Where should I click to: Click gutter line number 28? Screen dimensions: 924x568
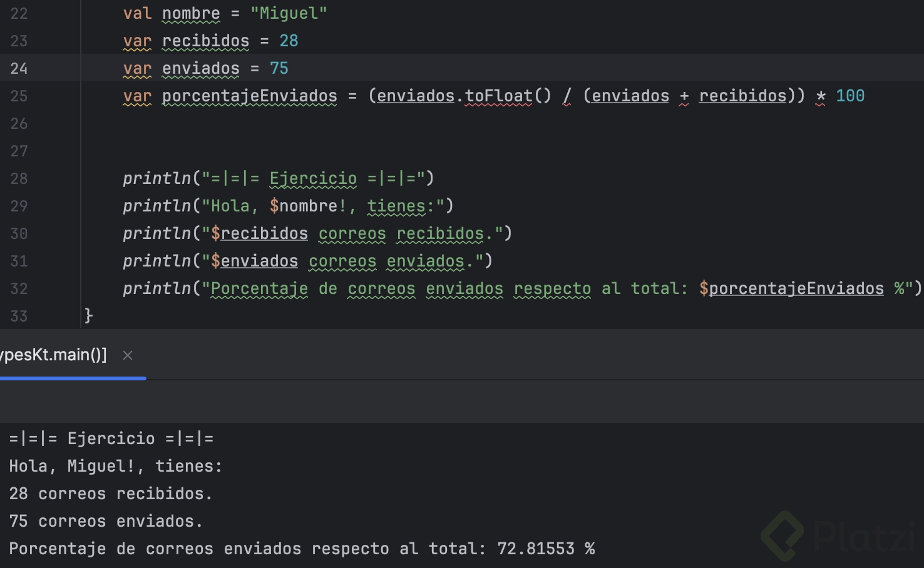coord(19,178)
